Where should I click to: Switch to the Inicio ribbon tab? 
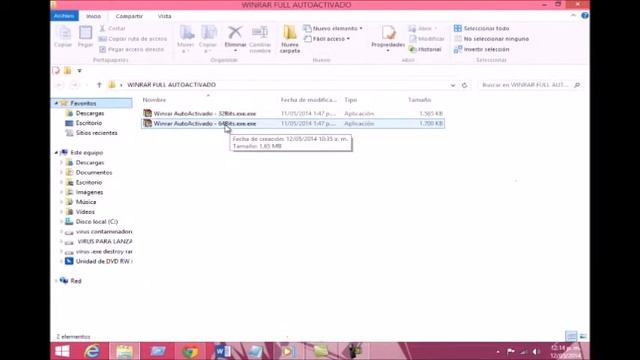pos(93,16)
